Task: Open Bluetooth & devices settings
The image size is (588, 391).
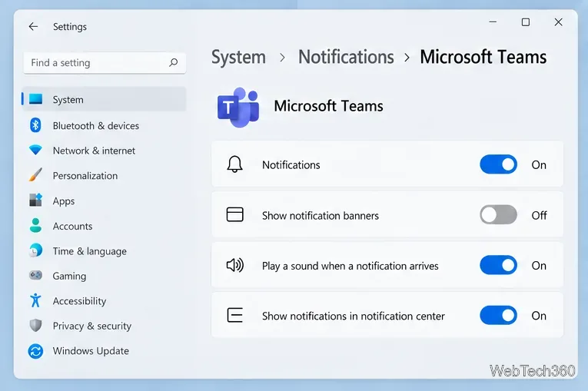Action: pyautogui.click(x=95, y=125)
